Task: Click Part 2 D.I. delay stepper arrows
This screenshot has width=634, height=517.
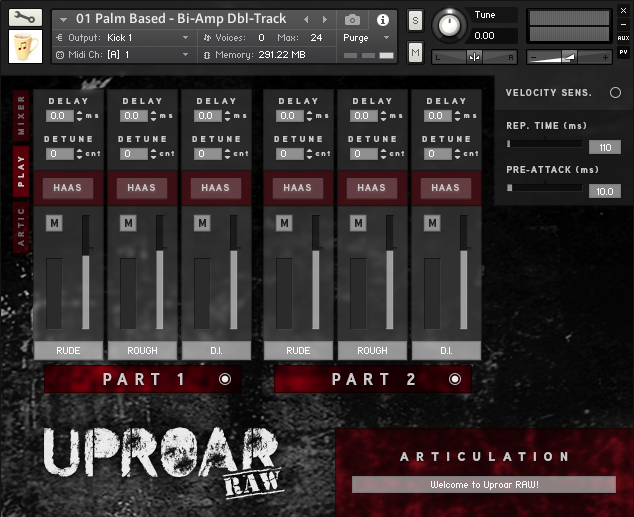Action: coord(457,116)
